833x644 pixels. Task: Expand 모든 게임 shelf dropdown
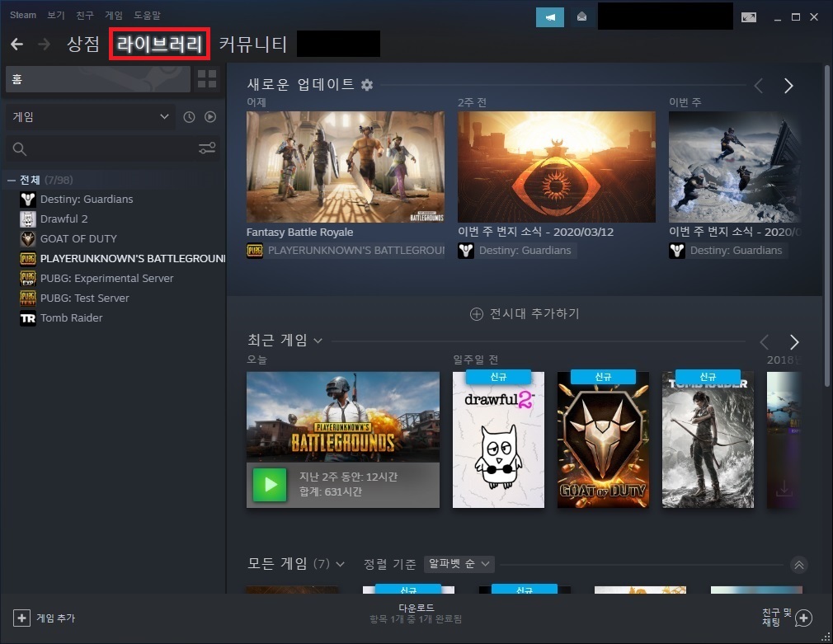341,564
